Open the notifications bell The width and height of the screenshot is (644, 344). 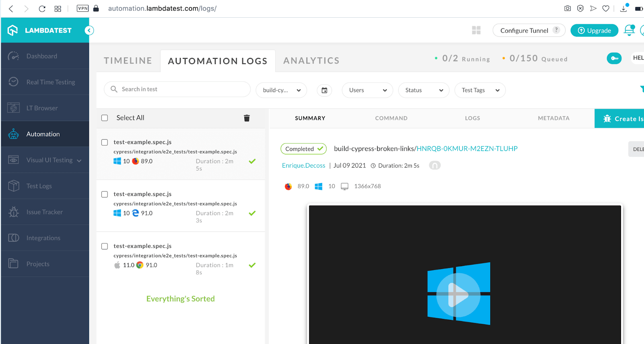(629, 30)
